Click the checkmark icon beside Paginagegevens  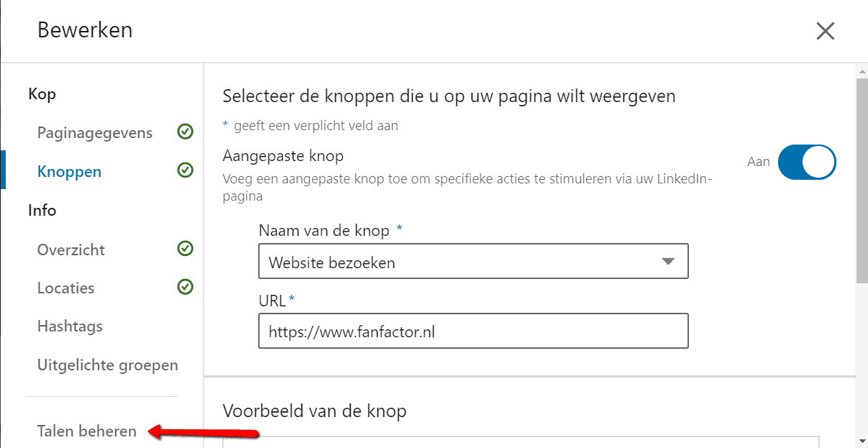(x=186, y=132)
